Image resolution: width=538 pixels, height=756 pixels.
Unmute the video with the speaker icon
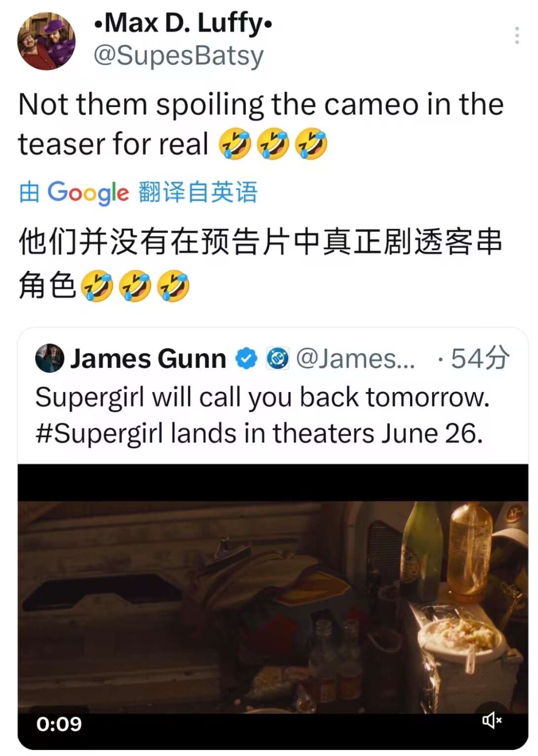coord(492,720)
